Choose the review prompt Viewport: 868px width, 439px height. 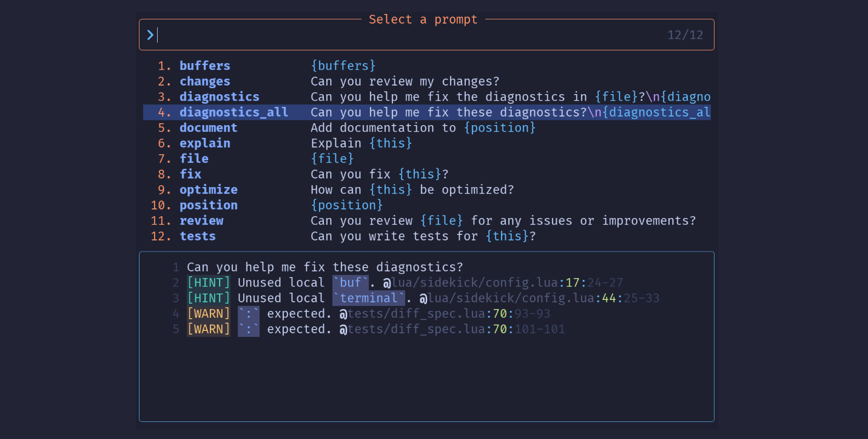click(201, 220)
